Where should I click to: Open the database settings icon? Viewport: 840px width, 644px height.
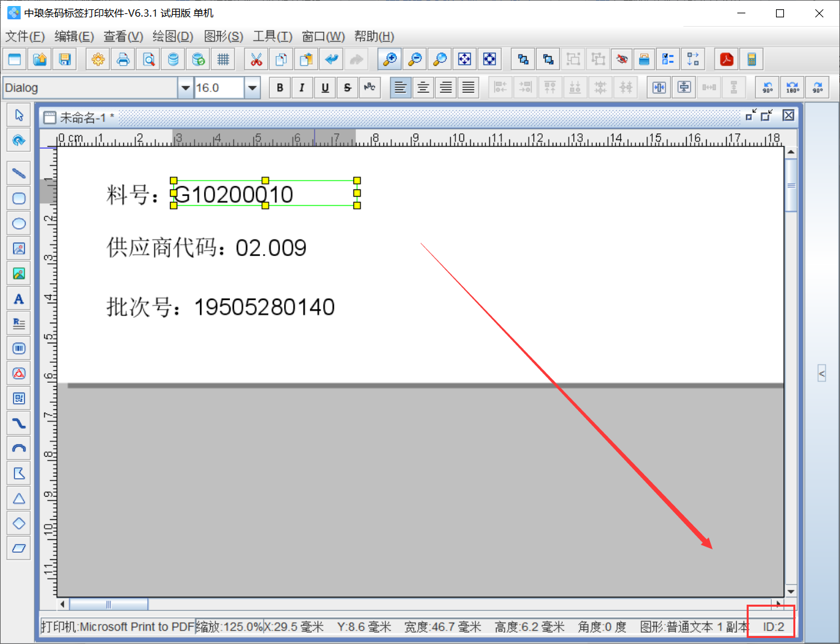[x=173, y=59]
